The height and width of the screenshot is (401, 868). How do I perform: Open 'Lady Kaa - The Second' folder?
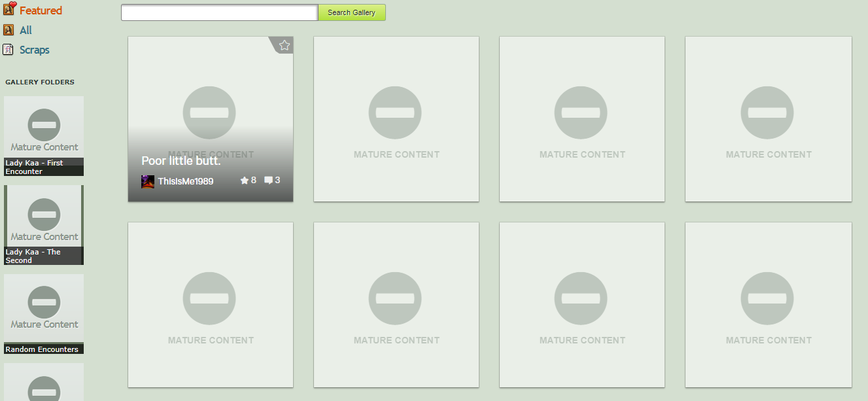click(44, 225)
